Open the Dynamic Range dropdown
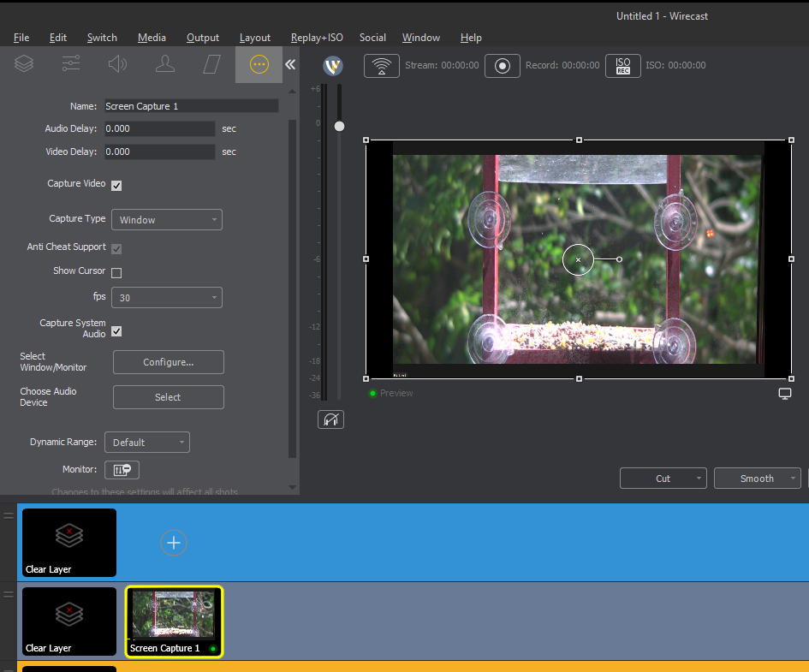 pos(147,442)
